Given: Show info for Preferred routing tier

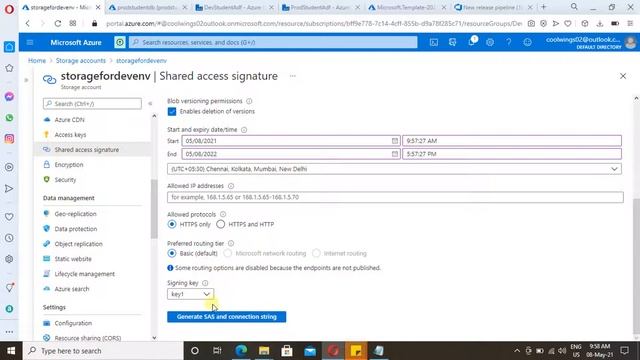Looking at the screenshot, I should point(231,244).
